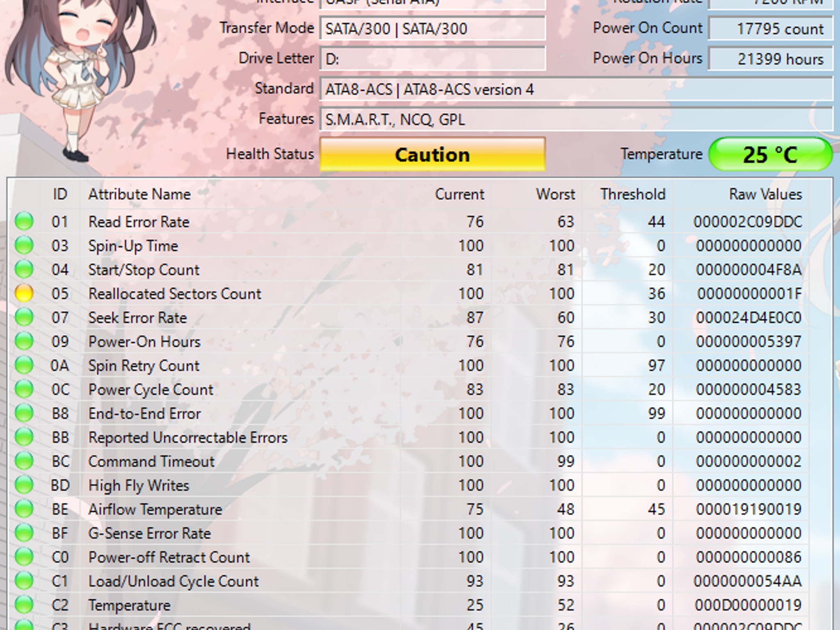Click the green status circle for Read Error Rate

(x=24, y=221)
